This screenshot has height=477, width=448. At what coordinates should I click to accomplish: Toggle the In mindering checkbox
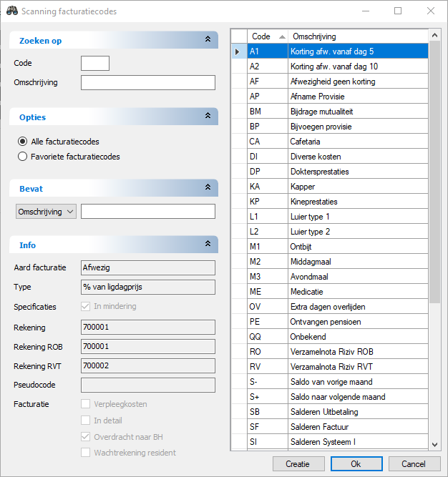click(87, 306)
